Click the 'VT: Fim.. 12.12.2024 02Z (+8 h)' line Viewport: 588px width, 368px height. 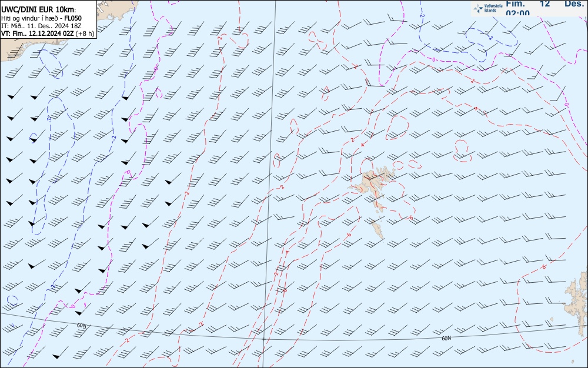[48, 34]
